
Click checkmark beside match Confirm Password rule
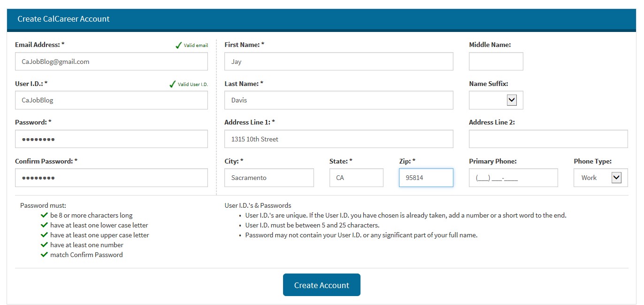[45, 255]
